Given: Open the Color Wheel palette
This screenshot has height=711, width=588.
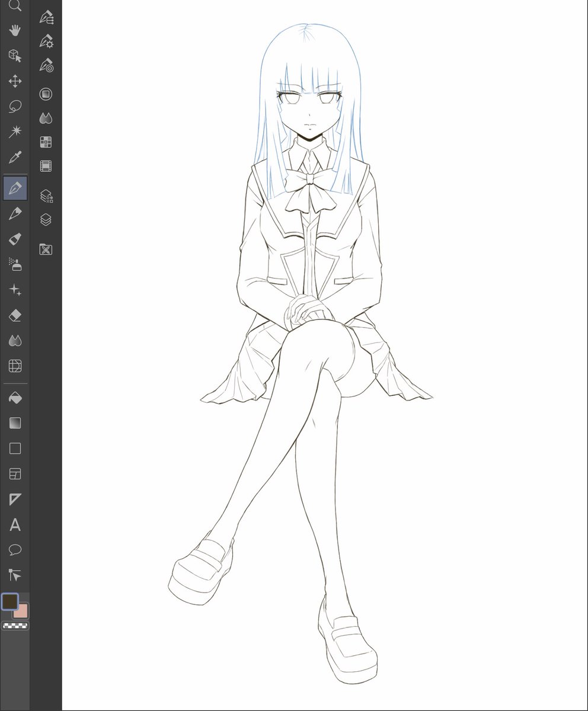Looking at the screenshot, I should (x=46, y=94).
